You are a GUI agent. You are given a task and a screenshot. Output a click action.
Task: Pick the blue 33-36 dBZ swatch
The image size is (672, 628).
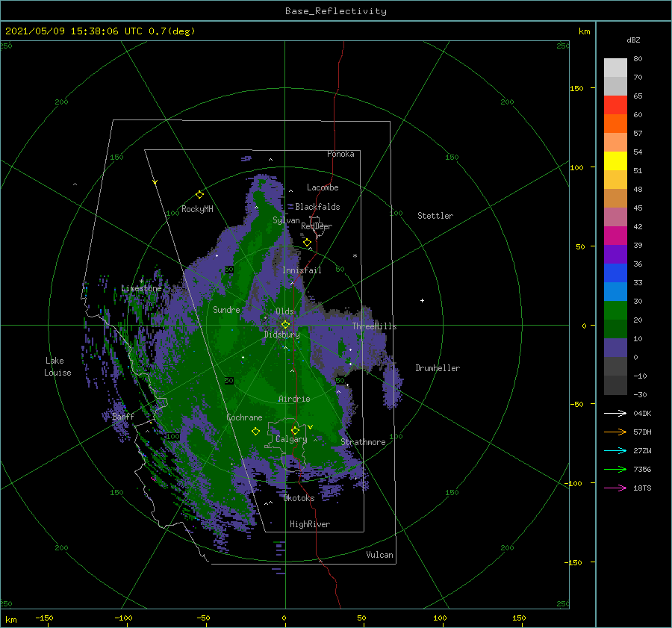pos(615,273)
